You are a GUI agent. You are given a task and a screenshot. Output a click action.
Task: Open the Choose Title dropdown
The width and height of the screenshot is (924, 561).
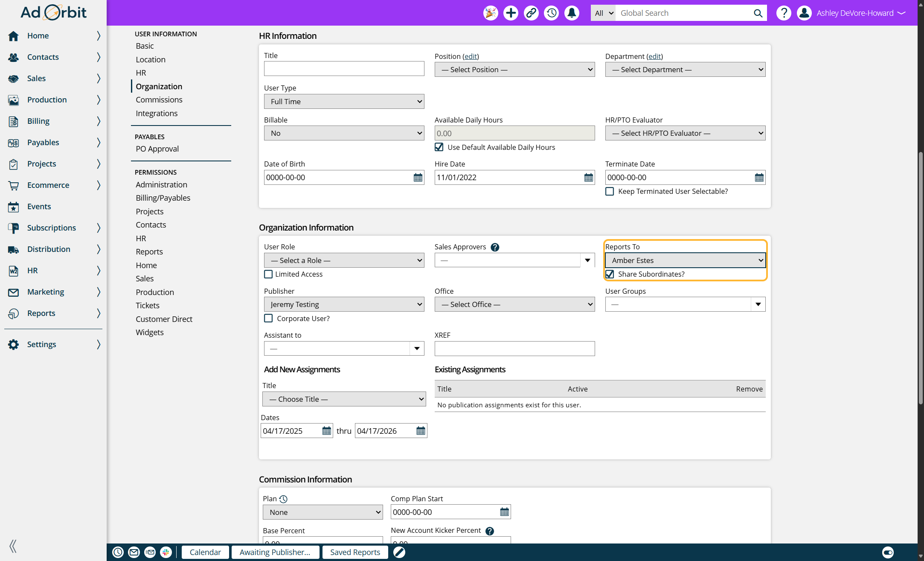click(344, 399)
